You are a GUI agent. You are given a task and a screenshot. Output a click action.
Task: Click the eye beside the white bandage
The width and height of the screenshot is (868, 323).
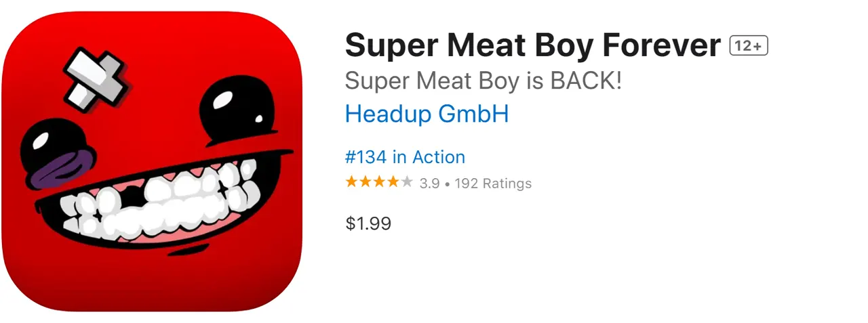236,104
